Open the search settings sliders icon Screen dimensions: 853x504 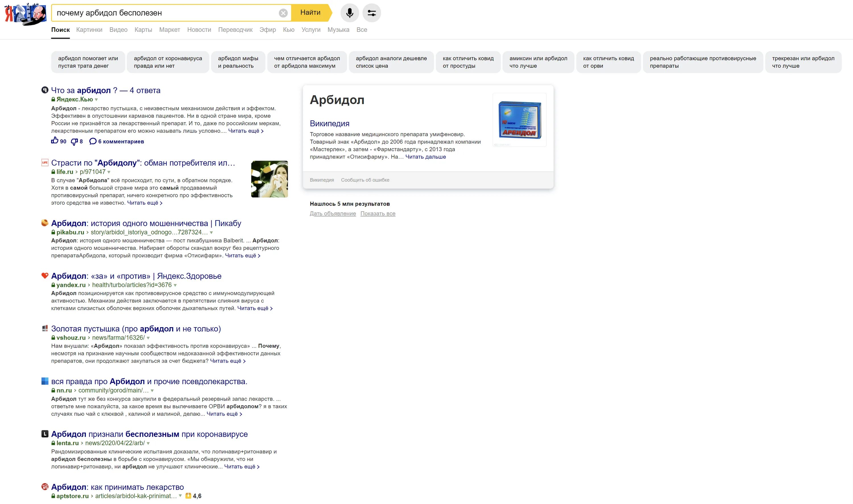pyautogui.click(x=371, y=13)
